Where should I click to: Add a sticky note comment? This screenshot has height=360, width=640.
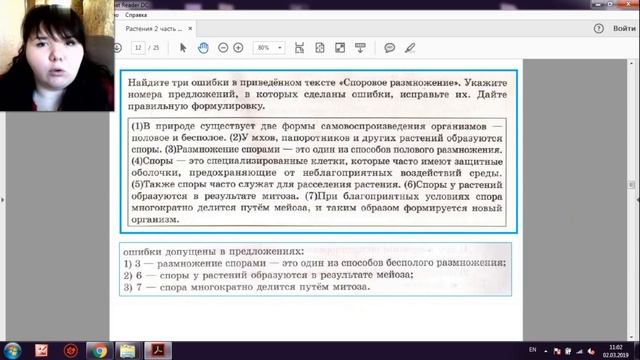(389, 48)
